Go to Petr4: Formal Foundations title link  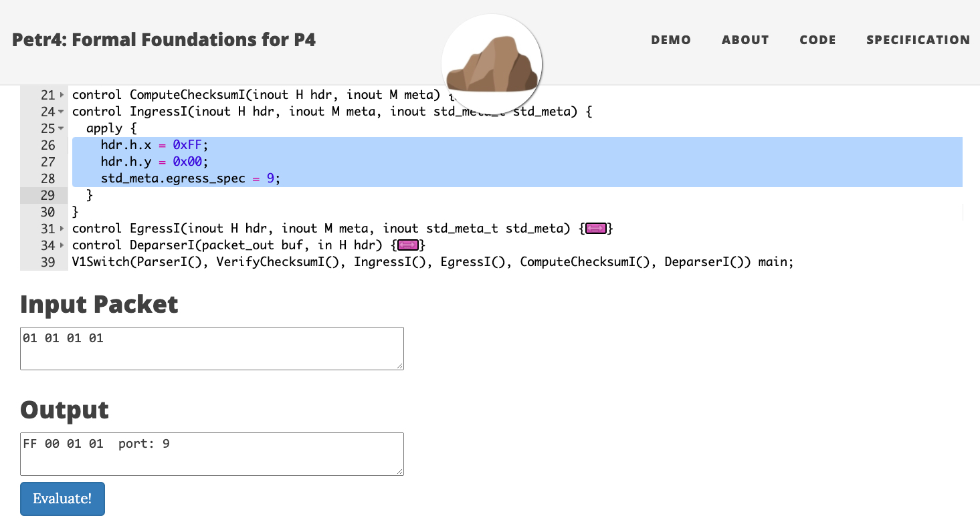click(164, 40)
